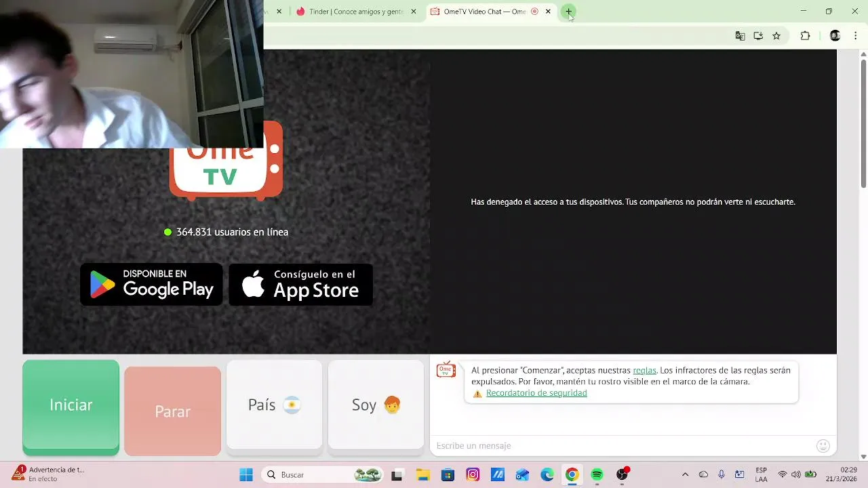Open the Wi-Fi network tray icon
The height and width of the screenshot is (488, 868).
point(783,474)
